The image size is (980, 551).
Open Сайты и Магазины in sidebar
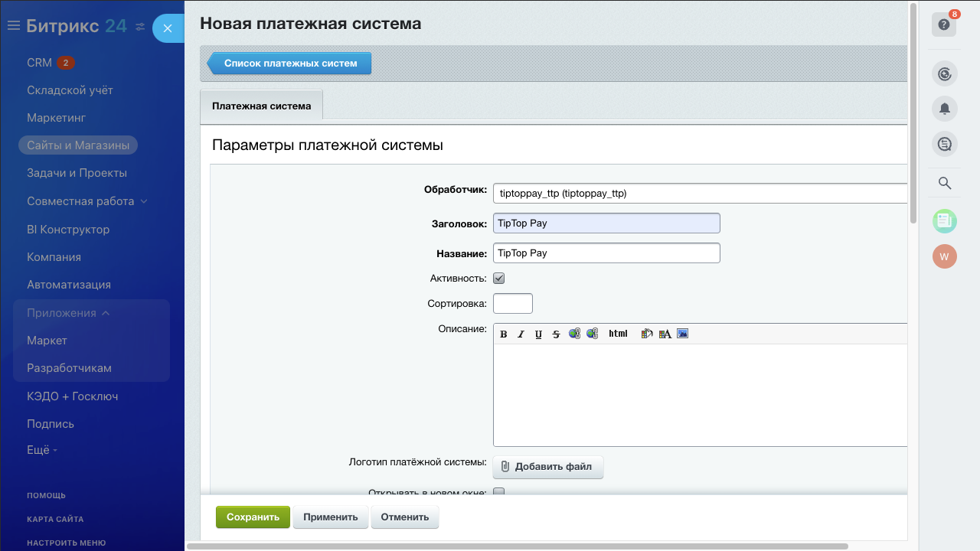(78, 145)
